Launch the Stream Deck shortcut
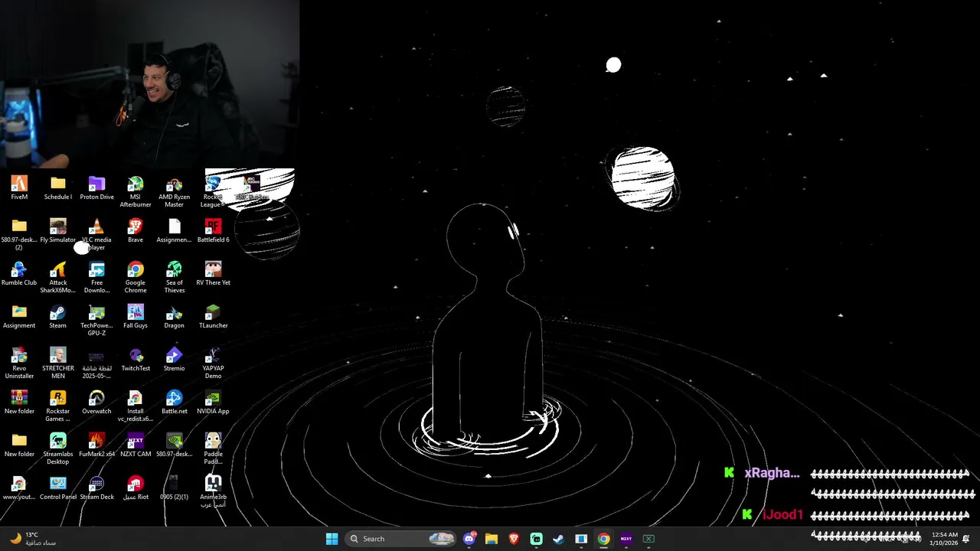 click(x=96, y=488)
